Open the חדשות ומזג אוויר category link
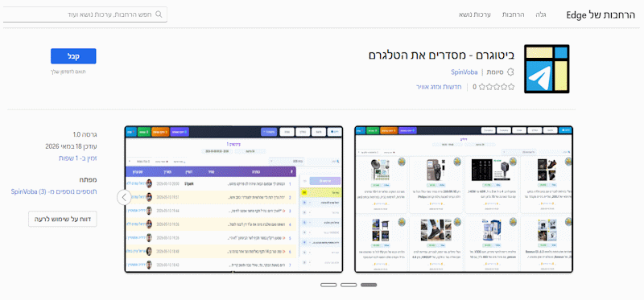This screenshot has width=644, height=300. (439, 87)
